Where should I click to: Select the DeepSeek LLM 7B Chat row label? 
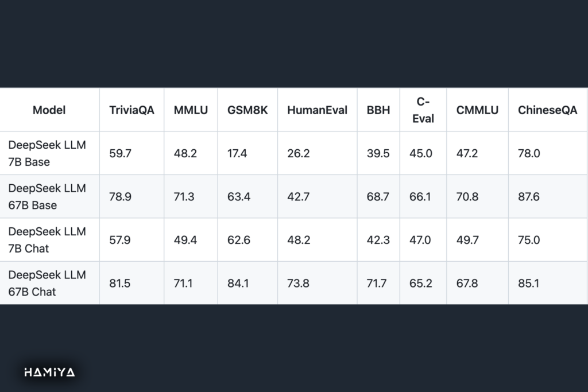47,240
